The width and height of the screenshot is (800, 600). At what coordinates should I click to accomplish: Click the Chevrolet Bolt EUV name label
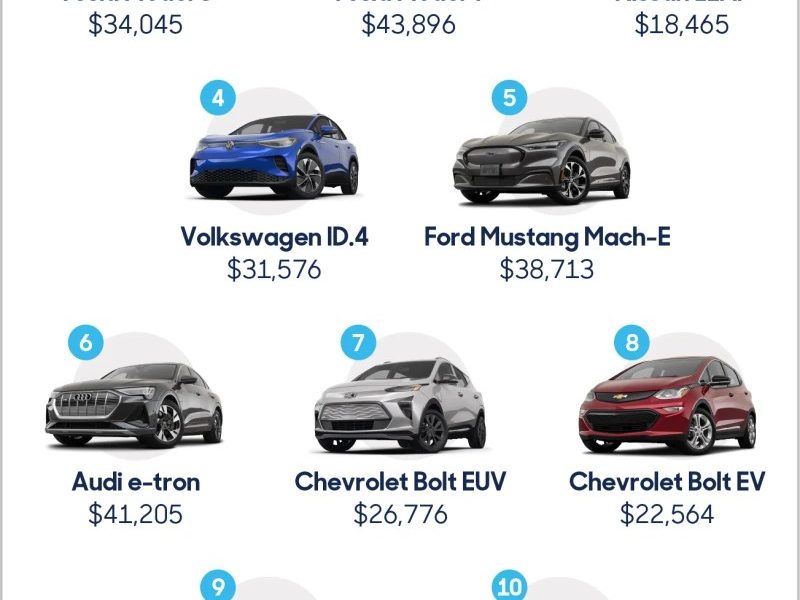(x=401, y=482)
